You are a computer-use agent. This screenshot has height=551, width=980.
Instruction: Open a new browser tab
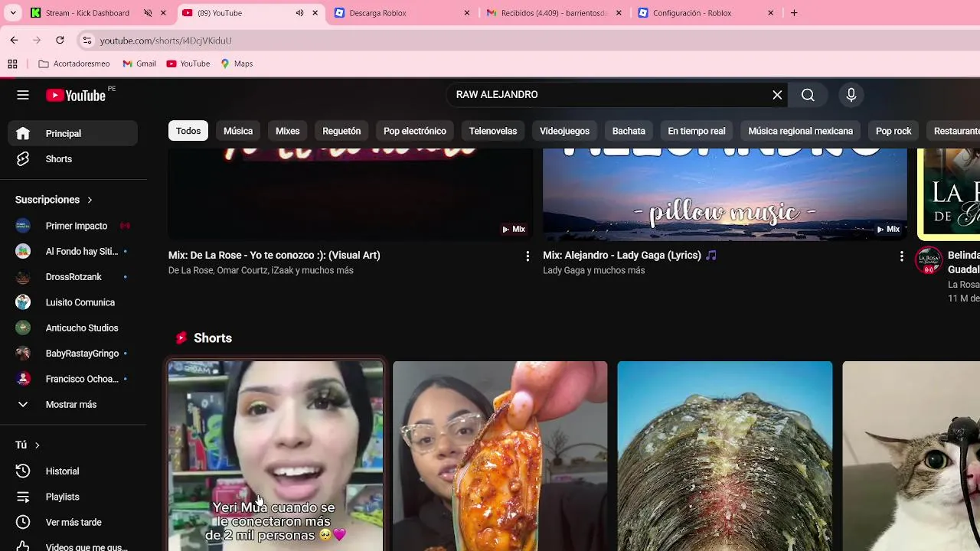[x=794, y=13]
